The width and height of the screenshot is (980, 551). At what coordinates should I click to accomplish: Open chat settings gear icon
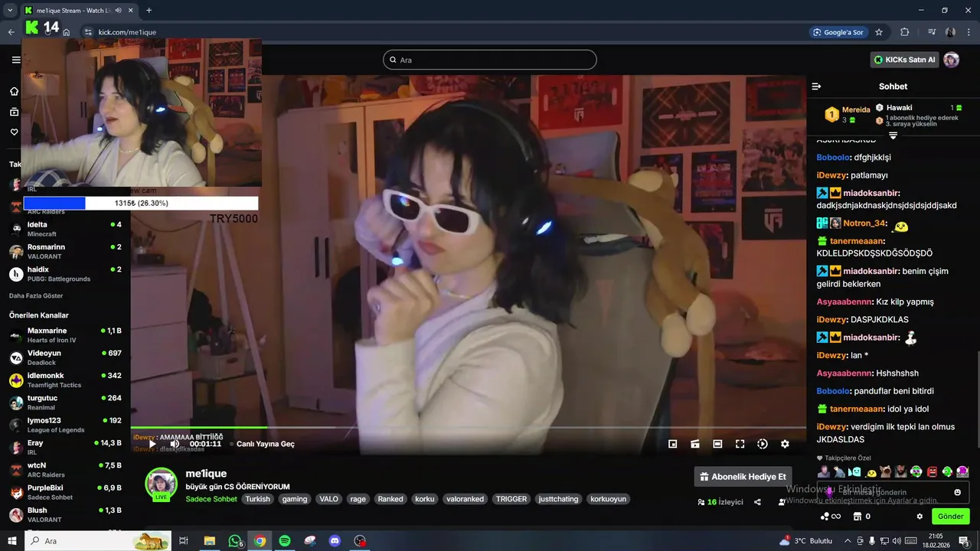coord(920,517)
